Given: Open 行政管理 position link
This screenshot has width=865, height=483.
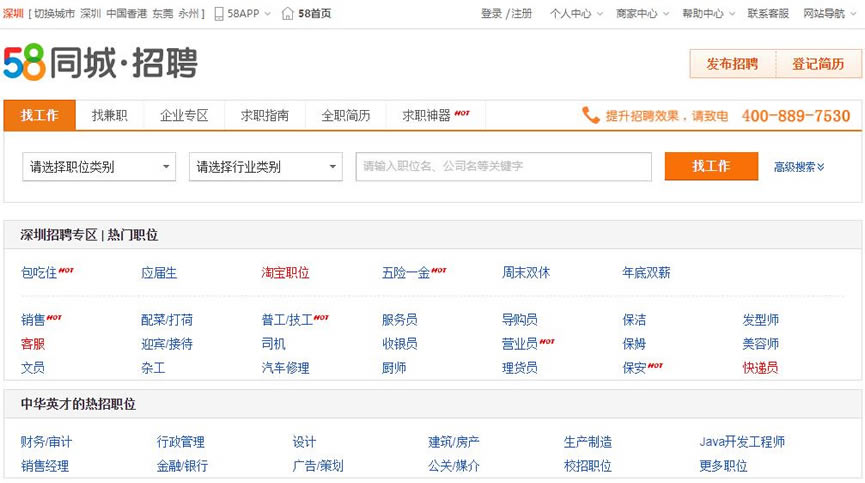Looking at the screenshot, I should click(180, 442).
